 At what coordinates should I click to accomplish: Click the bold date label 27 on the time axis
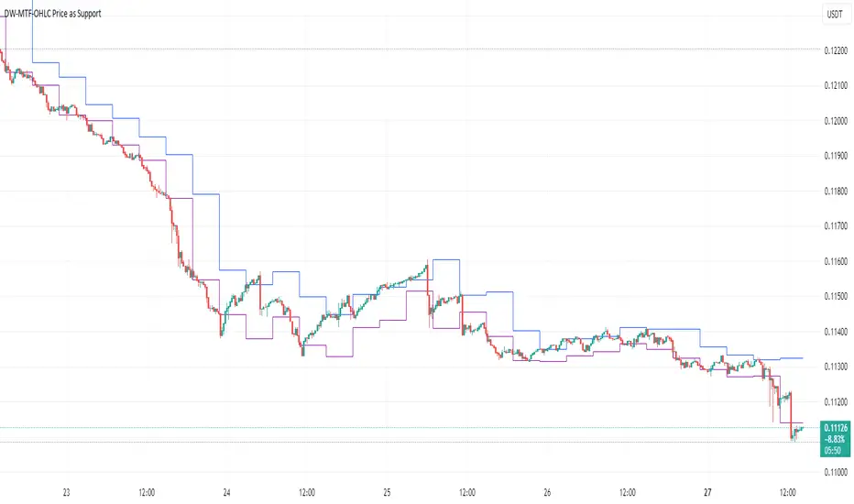click(706, 490)
